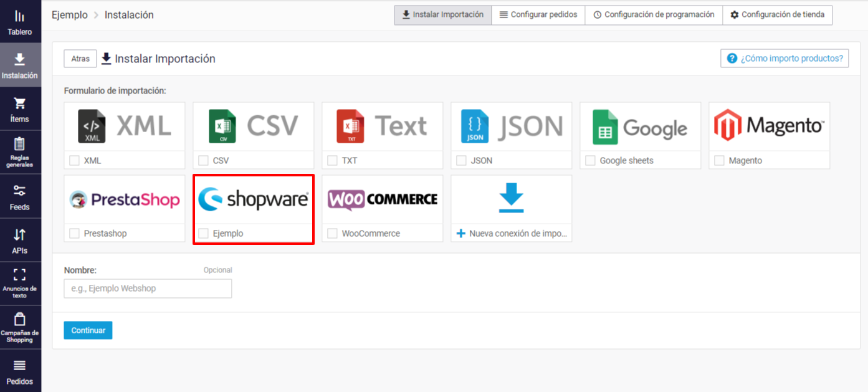Click Ejemplo in the breadcrumb
The width and height of the screenshot is (868, 392).
(x=70, y=15)
